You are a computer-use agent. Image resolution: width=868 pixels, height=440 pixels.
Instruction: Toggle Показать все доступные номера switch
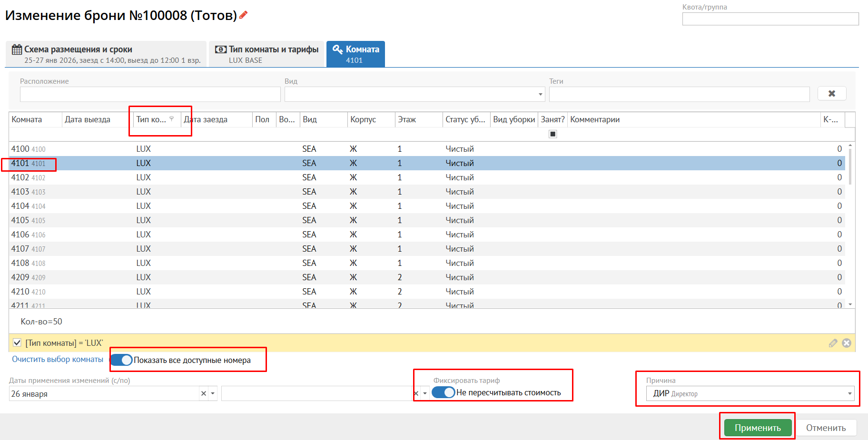tap(122, 360)
